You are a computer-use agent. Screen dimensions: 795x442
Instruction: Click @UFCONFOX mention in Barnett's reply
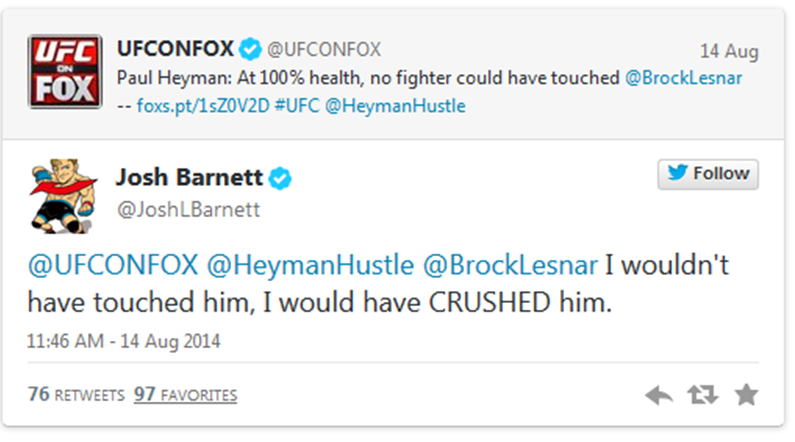[111, 266]
